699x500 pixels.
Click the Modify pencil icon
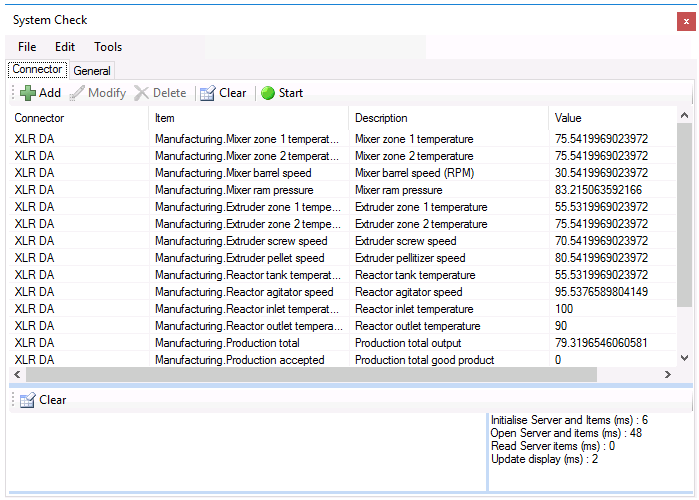[x=77, y=93]
